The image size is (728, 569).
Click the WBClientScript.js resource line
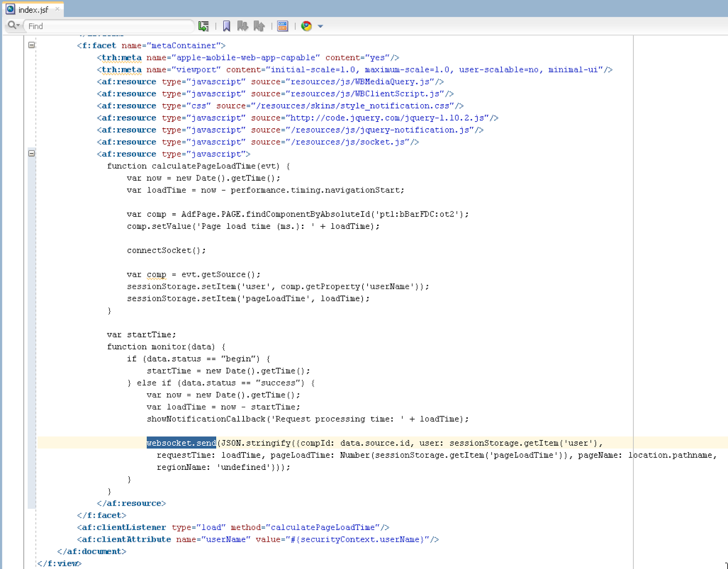[275, 94]
